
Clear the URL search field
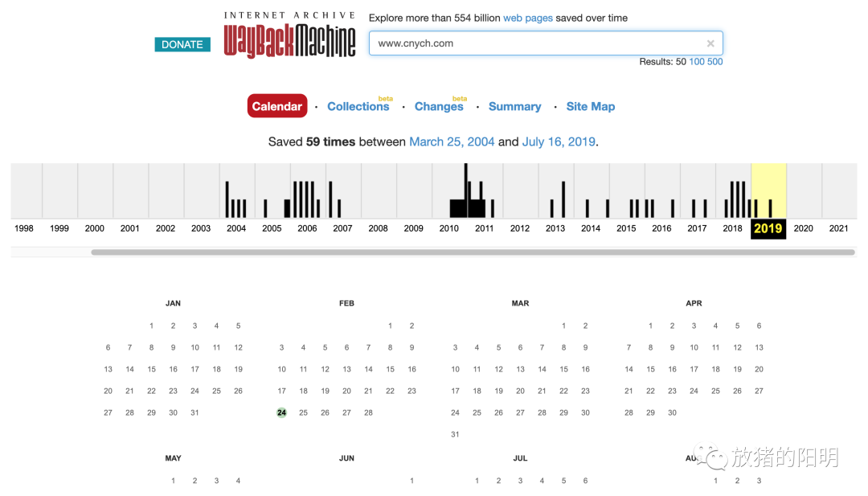[x=710, y=43]
